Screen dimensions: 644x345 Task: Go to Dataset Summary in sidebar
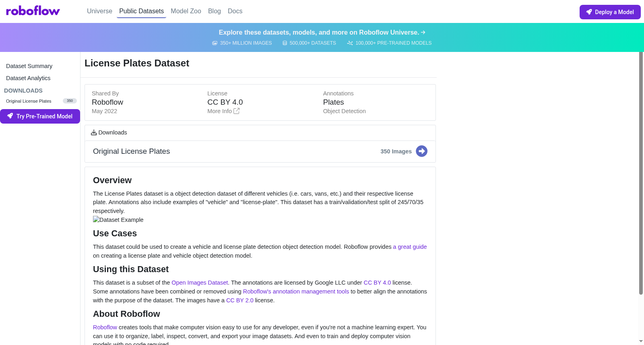coord(29,66)
